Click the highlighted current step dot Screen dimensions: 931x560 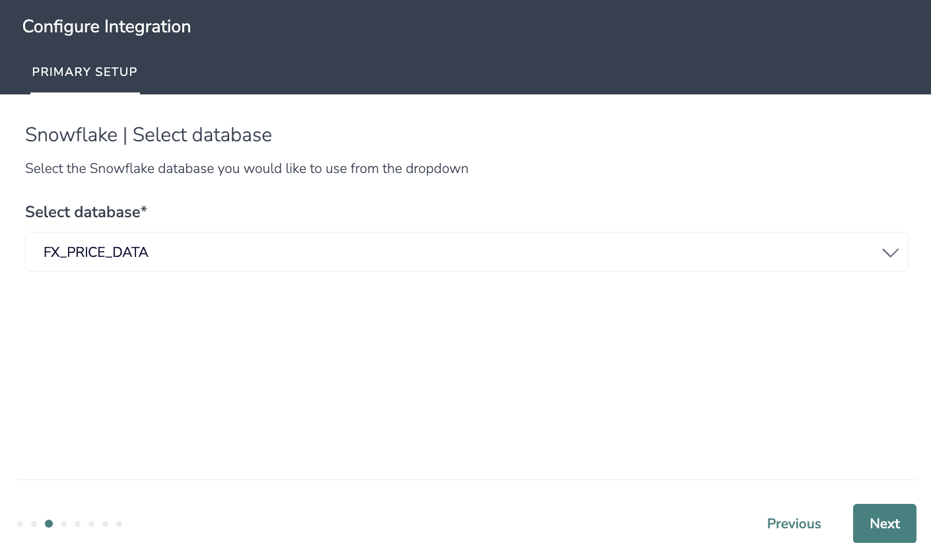click(49, 524)
